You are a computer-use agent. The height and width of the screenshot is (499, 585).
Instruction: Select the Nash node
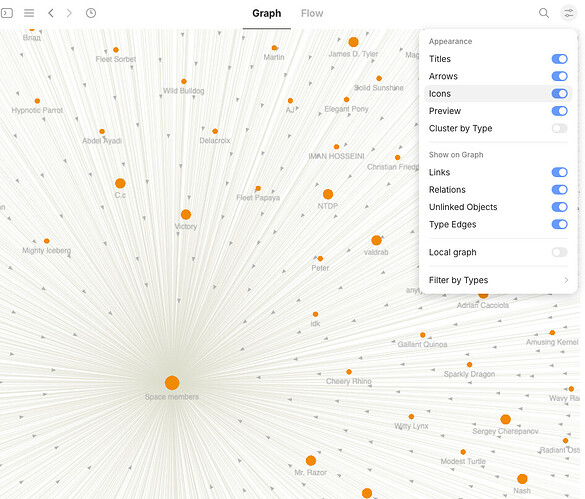point(522,479)
